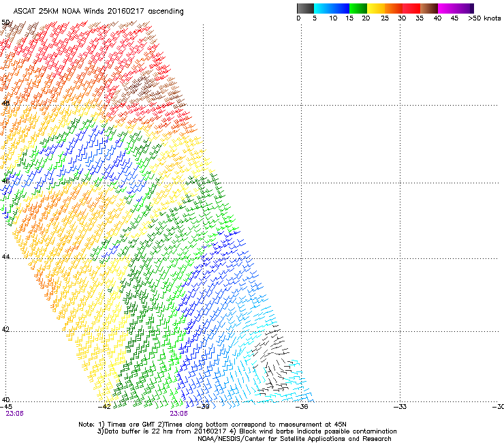Click the longitude label "-45"

(5, 407)
